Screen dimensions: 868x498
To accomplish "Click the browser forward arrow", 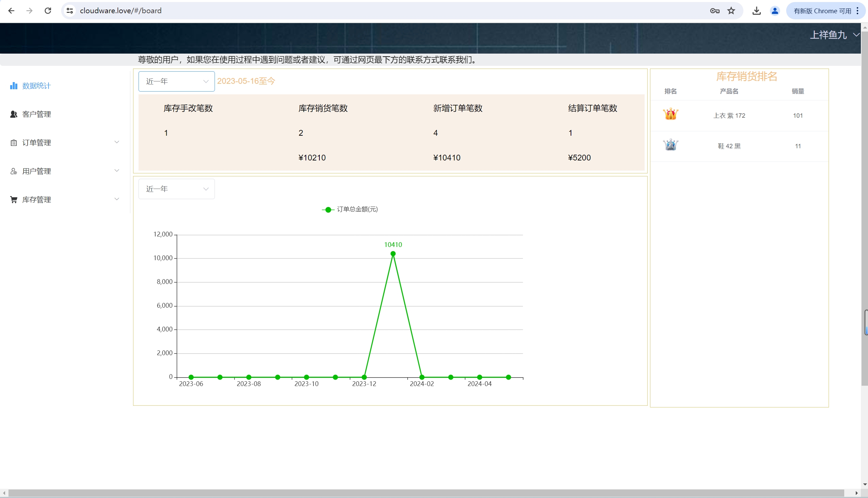I will [x=30, y=11].
